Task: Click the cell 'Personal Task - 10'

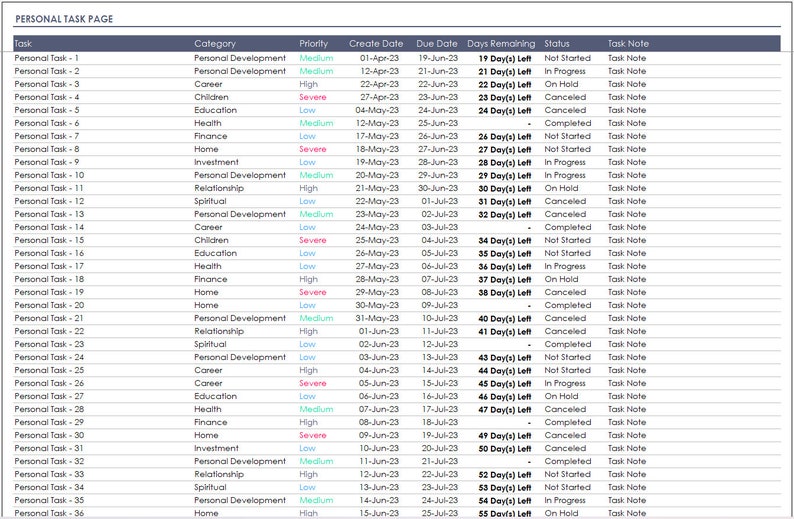Action: (49, 175)
